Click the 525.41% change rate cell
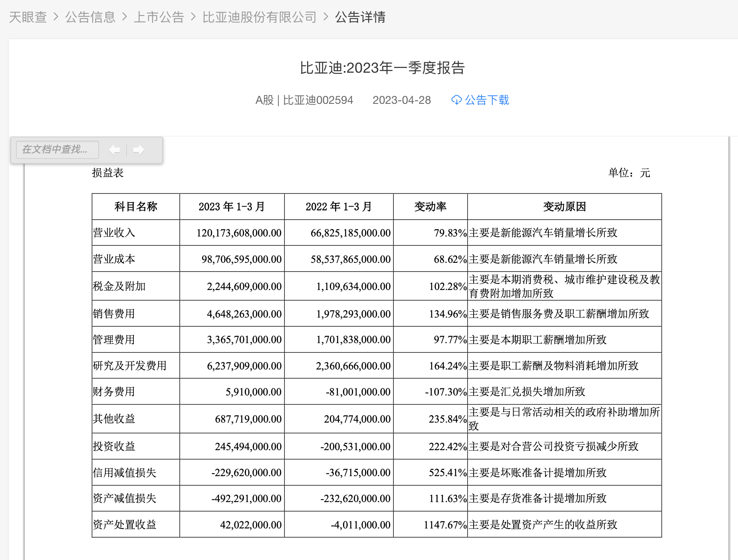Viewport: 738px width, 560px height. click(x=448, y=473)
